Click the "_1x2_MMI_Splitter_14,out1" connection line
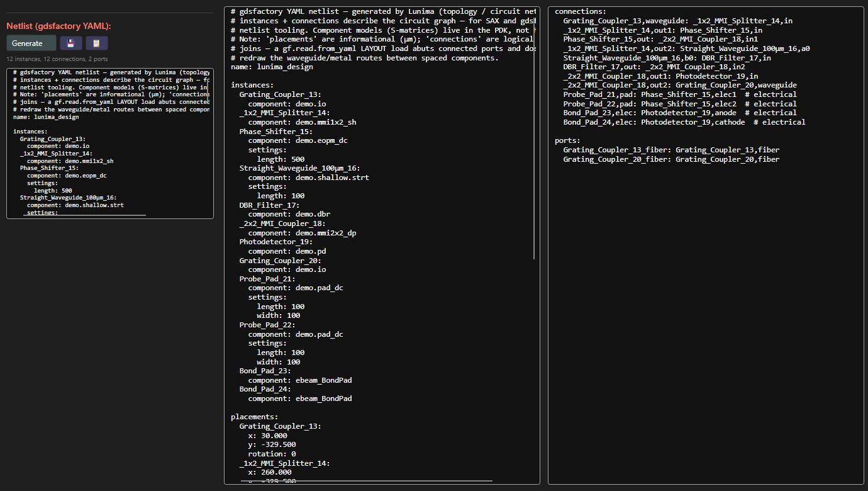 (663, 30)
